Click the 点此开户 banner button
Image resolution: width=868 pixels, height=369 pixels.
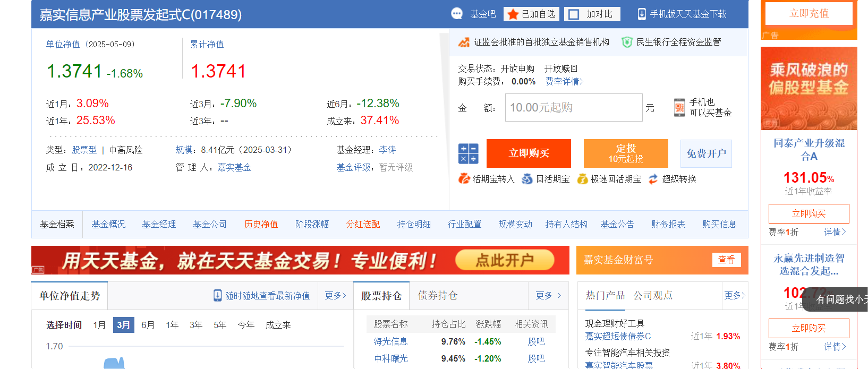(505, 260)
